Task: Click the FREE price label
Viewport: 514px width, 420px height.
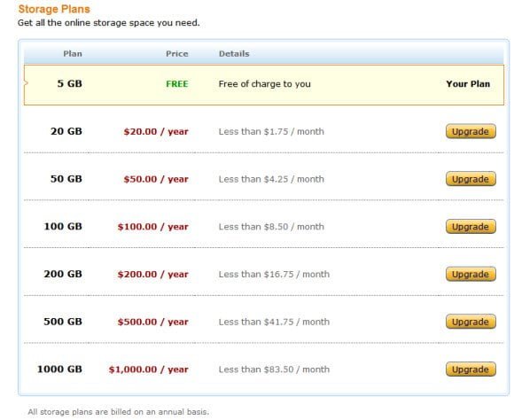Action: pyautogui.click(x=177, y=84)
